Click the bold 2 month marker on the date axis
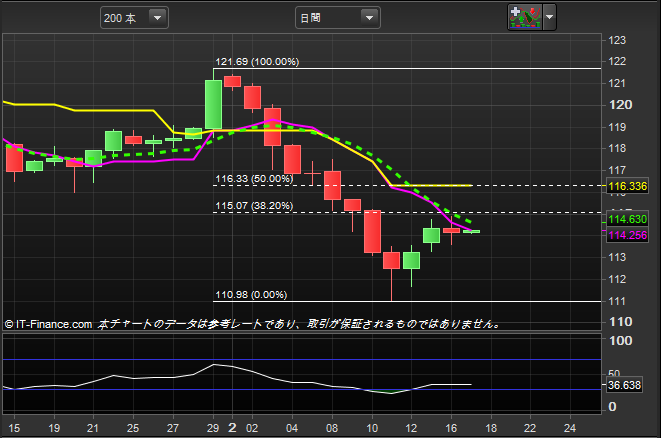This screenshot has height=438, width=661. pyautogui.click(x=232, y=428)
